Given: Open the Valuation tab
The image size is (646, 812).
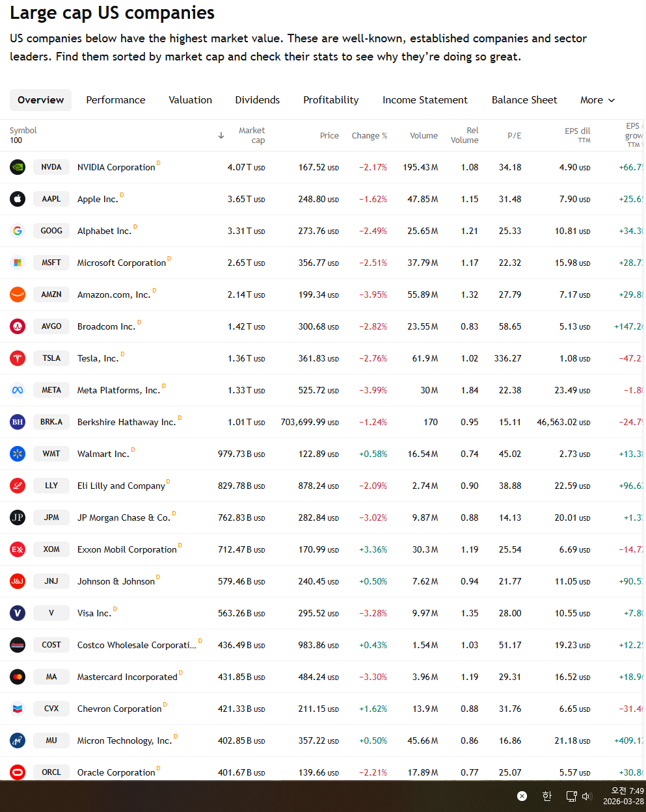Looking at the screenshot, I should coord(190,100).
